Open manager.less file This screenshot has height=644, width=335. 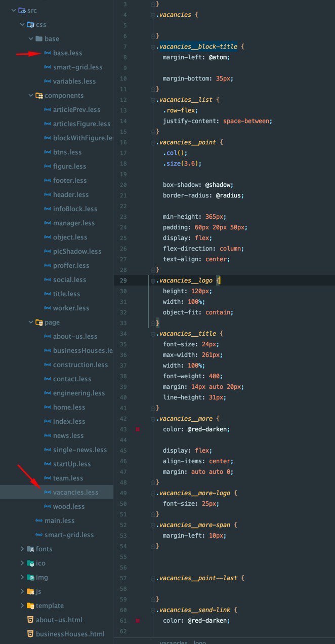point(74,223)
